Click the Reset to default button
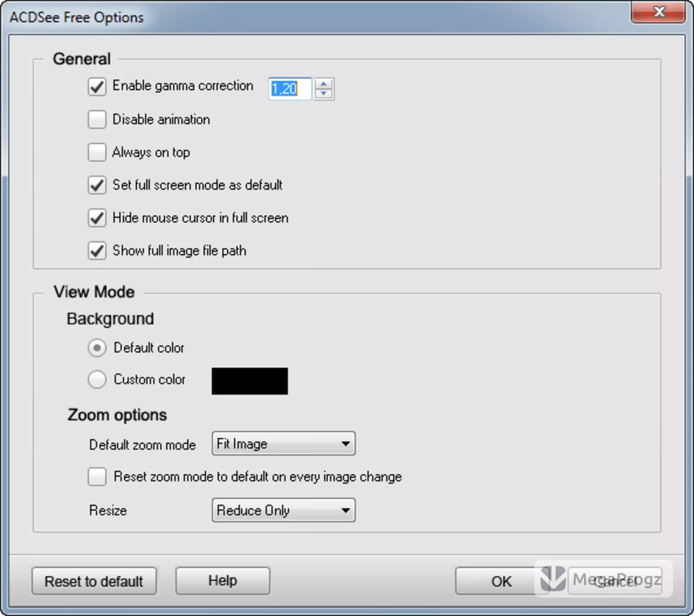 click(94, 581)
